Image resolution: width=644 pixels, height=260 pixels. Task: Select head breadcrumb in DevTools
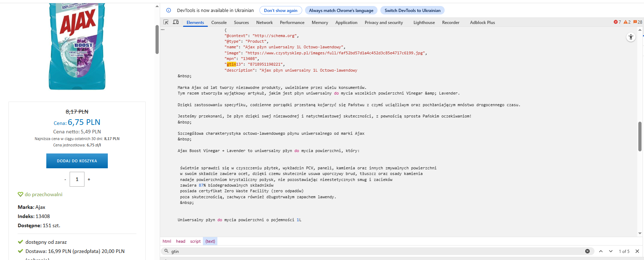pyautogui.click(x=181, y=241)
